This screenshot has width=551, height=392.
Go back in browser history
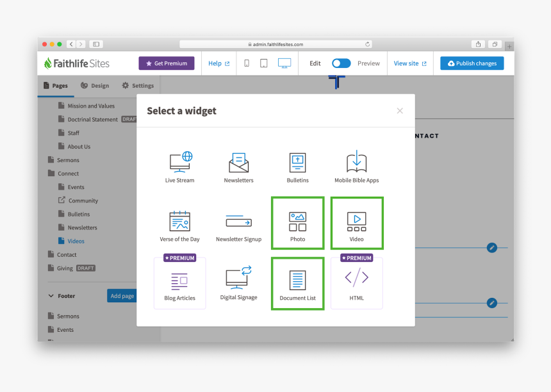(71, 44)
